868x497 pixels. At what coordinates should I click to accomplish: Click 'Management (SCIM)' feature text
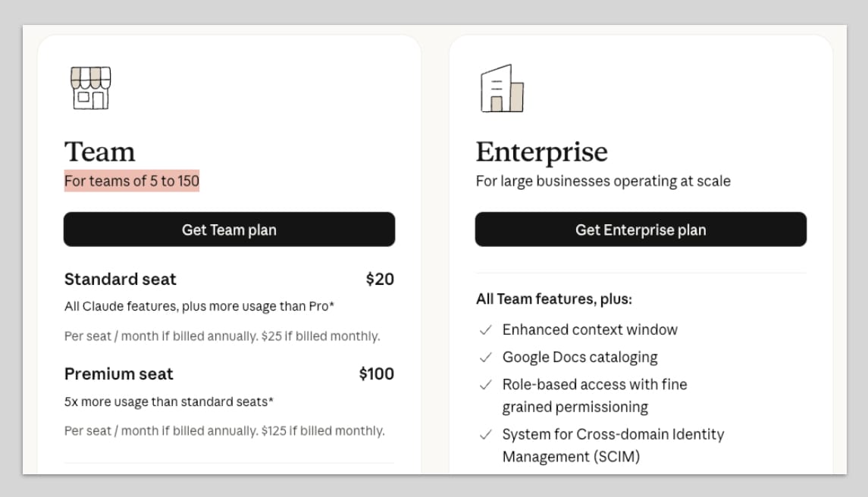point(571,457)
